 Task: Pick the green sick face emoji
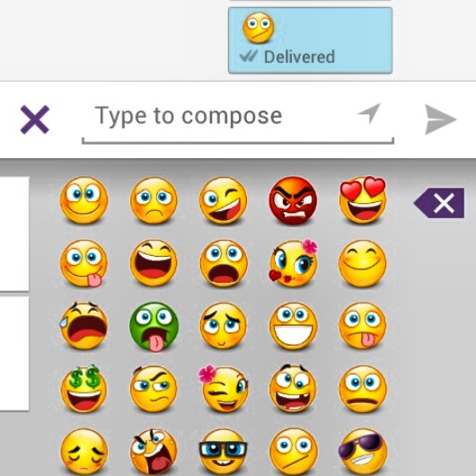tap(154, 327)
